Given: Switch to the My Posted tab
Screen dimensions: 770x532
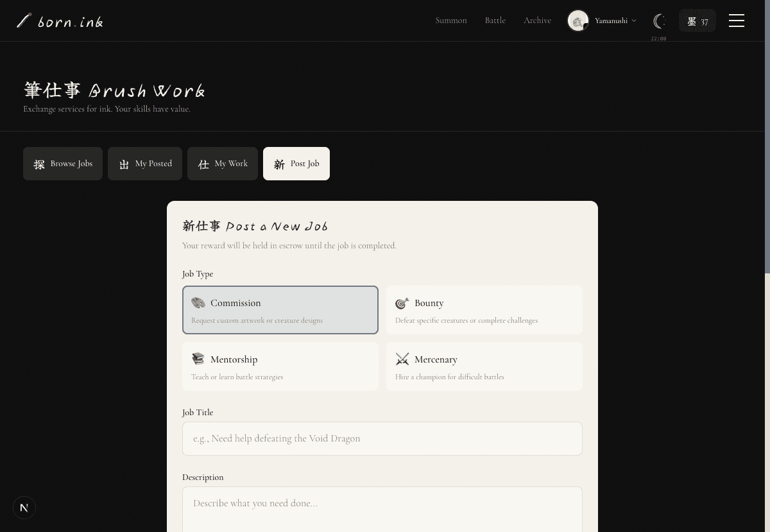Looking at the screenshot, I should click(x=145, y=164).
